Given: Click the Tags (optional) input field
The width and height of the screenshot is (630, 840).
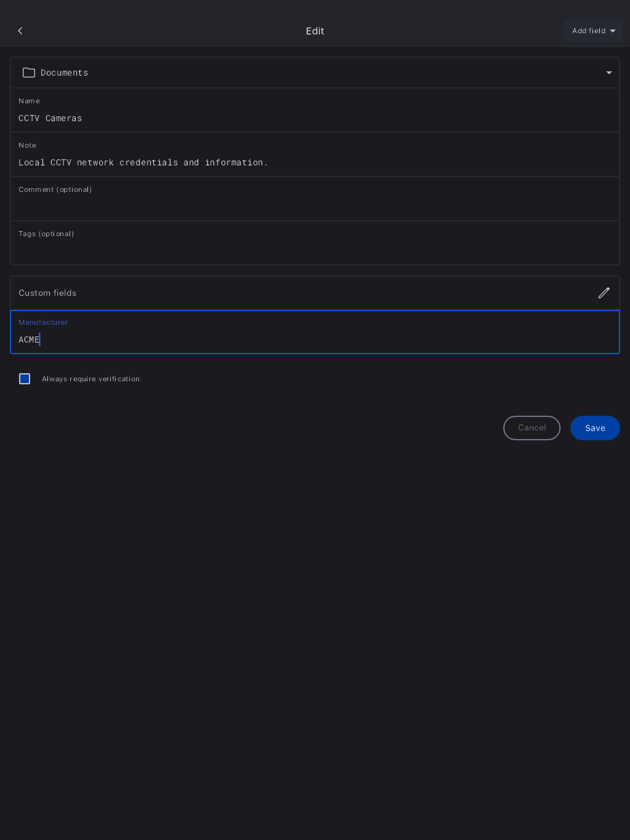Looking at the screenshot, I should 314,250.
